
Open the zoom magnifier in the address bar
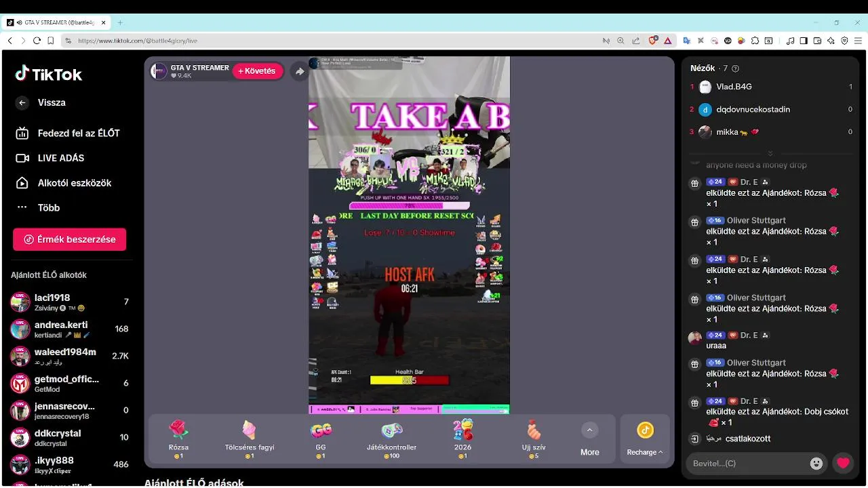point(620,41)
